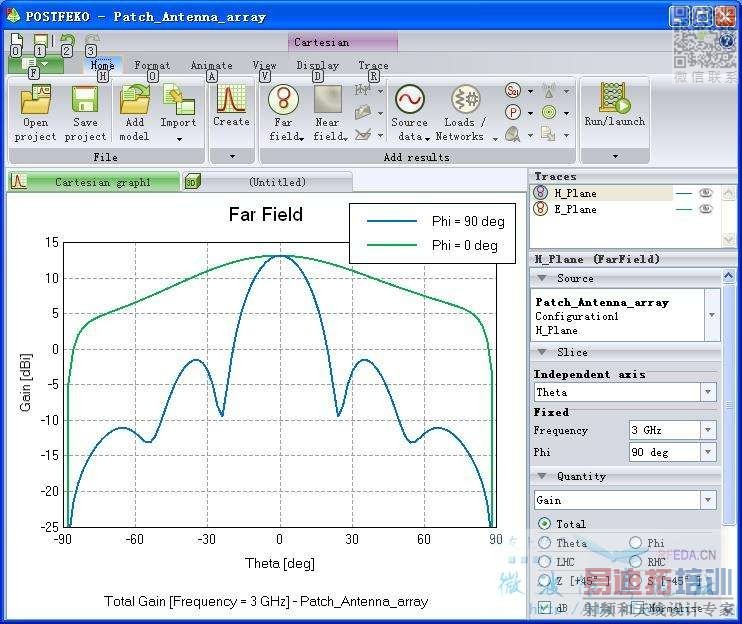The width and height of the screenshot is (742, 624).
Task: Click the S21 S-parameter icon
Action: pyautogui.click(x=512, y=90)
